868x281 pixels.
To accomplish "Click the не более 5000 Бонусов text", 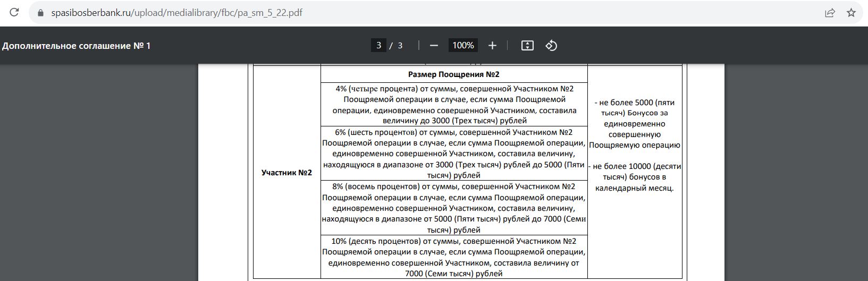I will point(635,124).
